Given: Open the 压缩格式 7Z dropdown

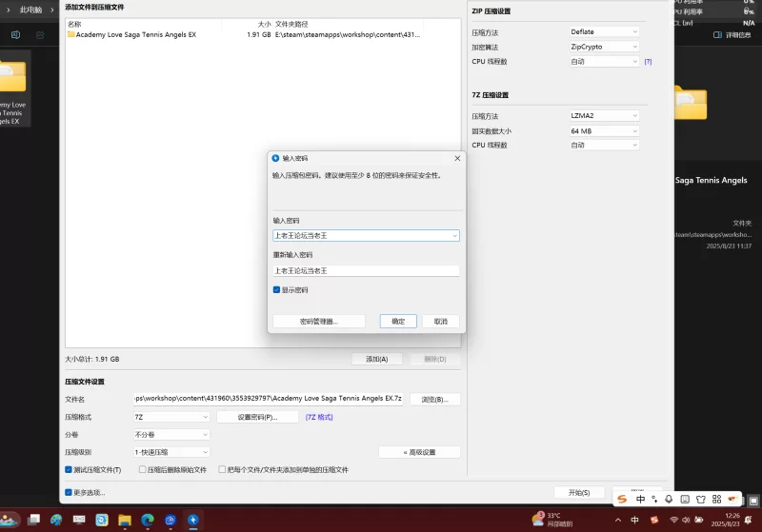Looking at the screenshot, I should coord(171,417).
